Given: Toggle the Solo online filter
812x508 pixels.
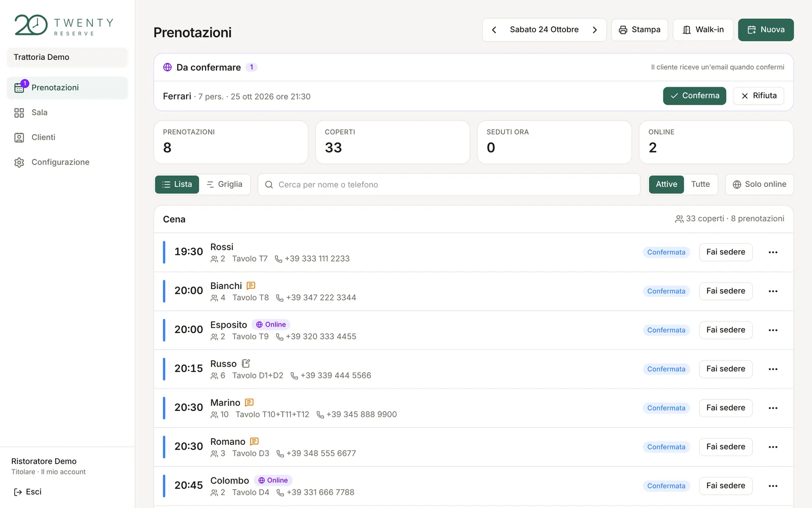Looking at the screenshot, I should (759, 184).
